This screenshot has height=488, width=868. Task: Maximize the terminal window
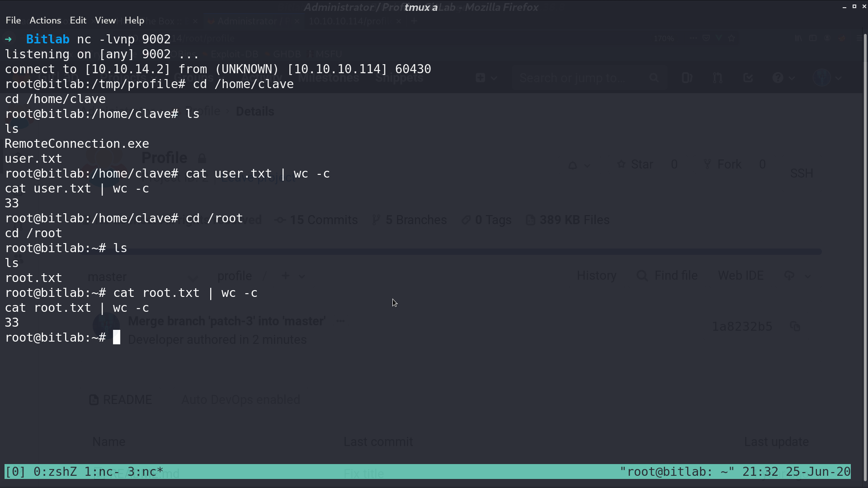point(854,6)
